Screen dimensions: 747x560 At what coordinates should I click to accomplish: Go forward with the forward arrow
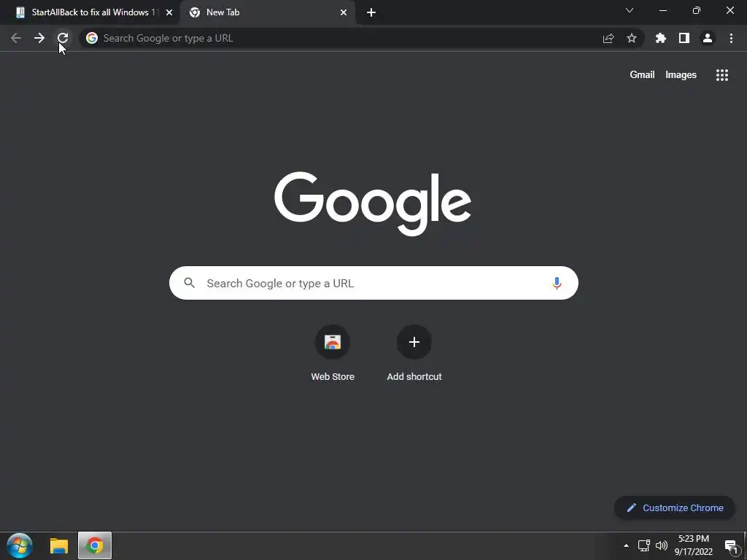(39, 38)
